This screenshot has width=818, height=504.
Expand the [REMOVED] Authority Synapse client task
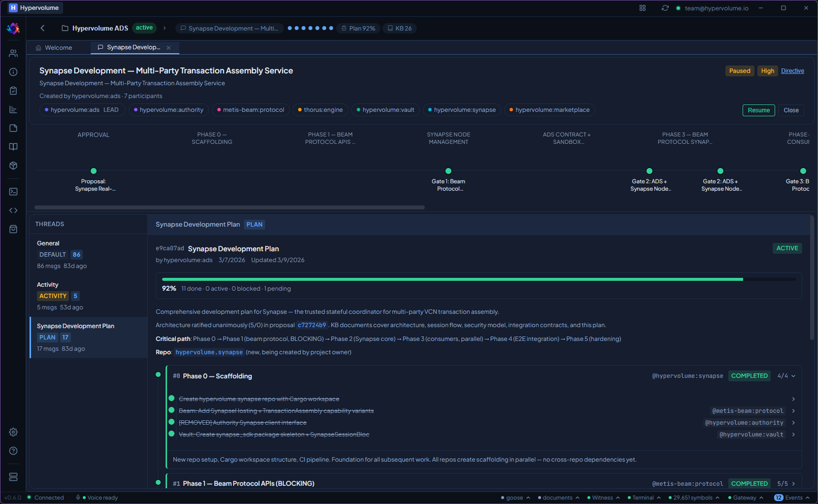click(x=793, y=423)
